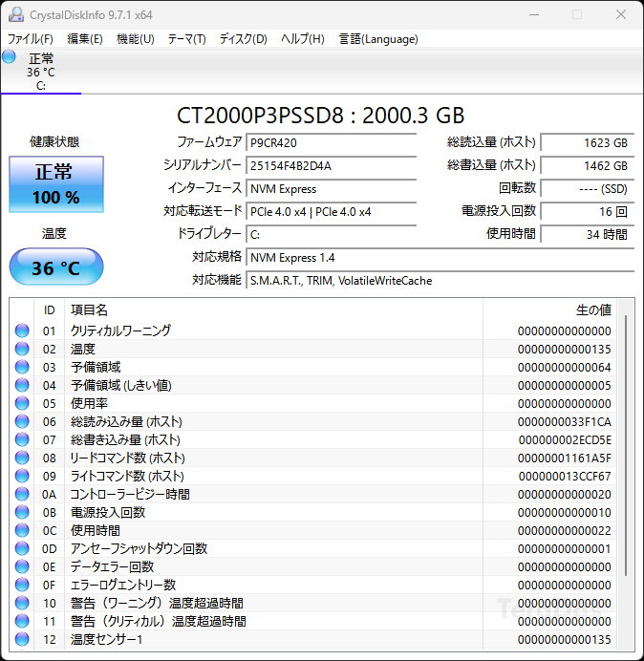
Task: Click the CrystalDiskInfo app icon in title bar
Action: pos(15,14)
